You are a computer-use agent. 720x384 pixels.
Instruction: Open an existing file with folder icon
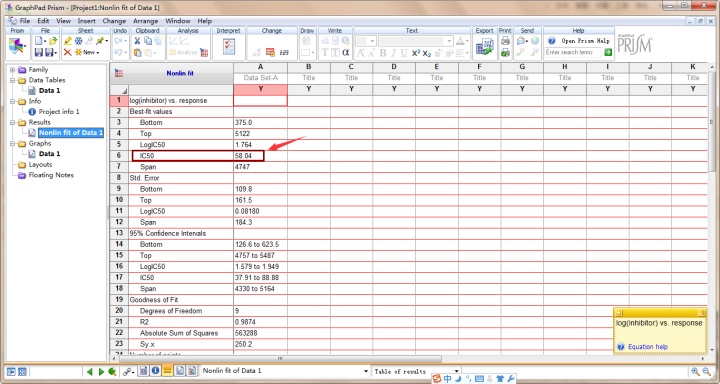click(53, 41)
